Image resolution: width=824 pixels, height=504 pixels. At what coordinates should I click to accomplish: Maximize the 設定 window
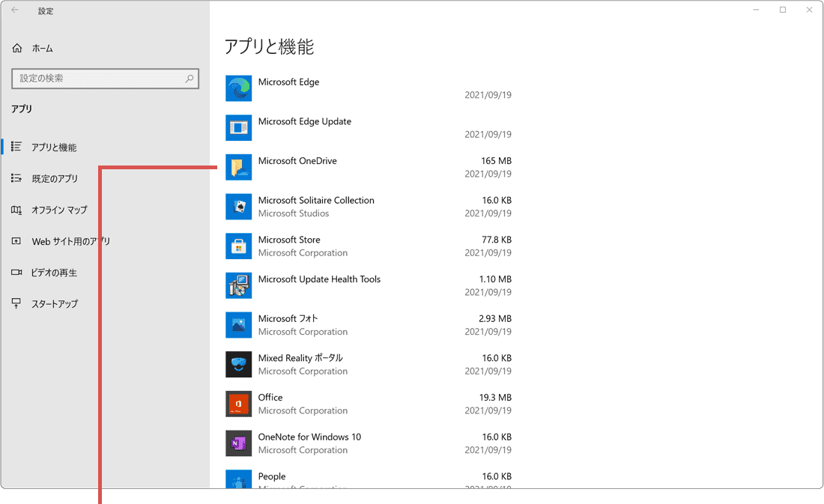[783, 10]
